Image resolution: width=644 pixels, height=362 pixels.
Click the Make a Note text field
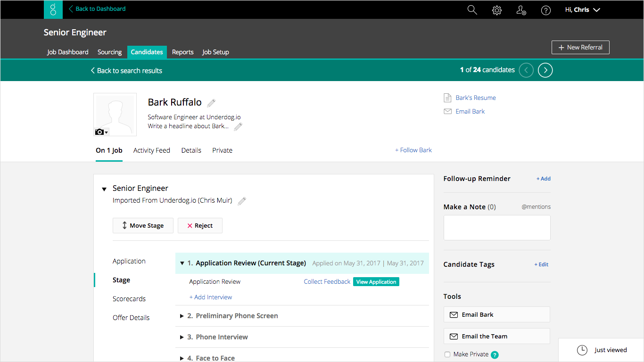[496, 228]
